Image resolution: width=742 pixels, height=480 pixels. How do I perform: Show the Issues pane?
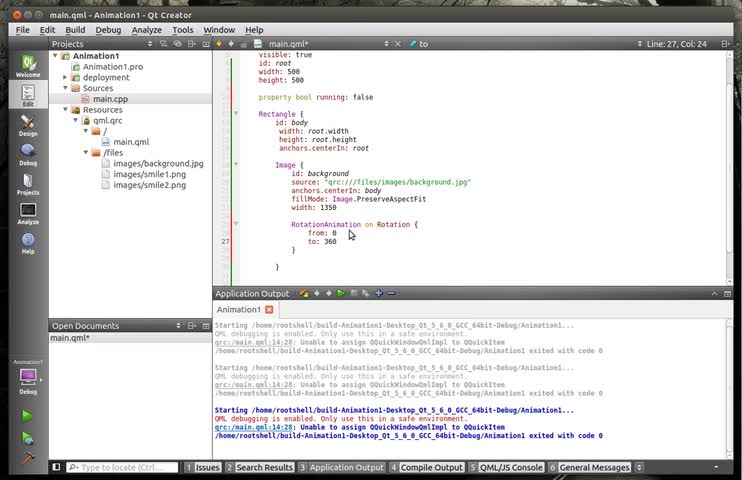click(x=202, y=467)
